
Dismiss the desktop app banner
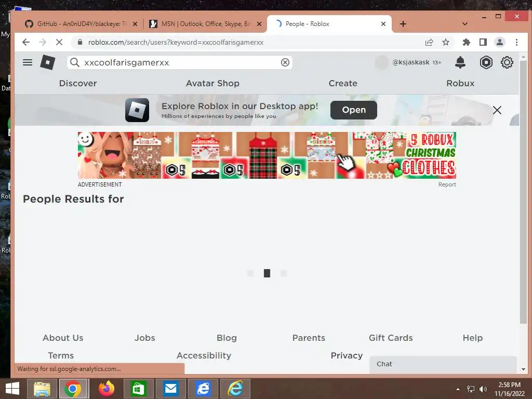497,110
